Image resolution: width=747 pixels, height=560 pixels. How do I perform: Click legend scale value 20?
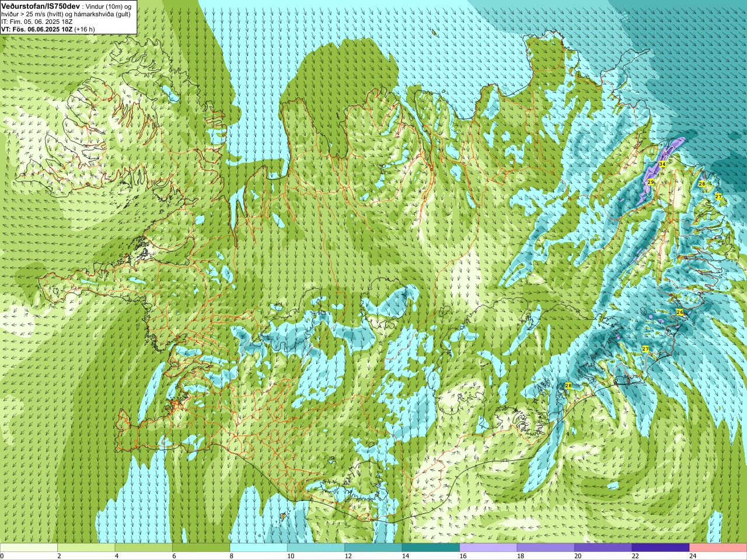point(578,556)
